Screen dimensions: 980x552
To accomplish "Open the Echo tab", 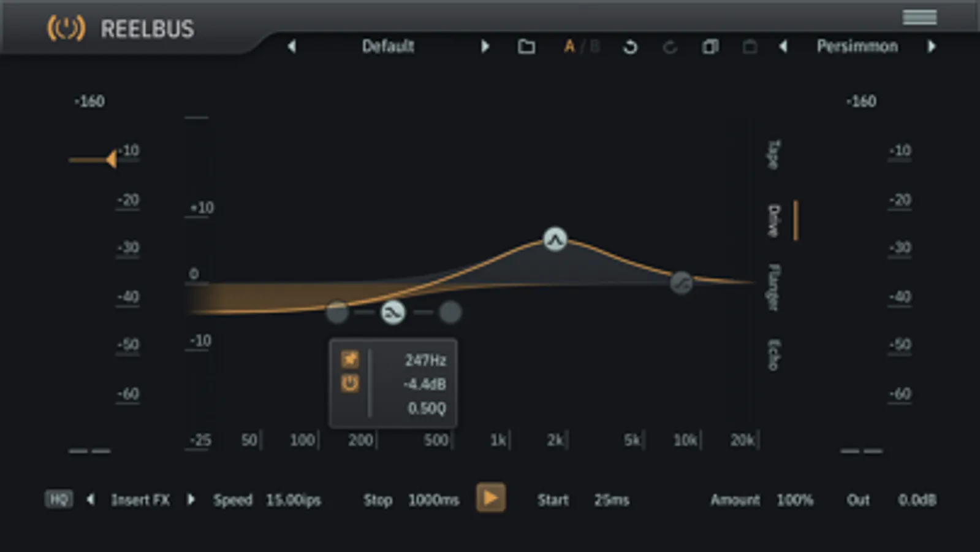I will click(774, 355).
